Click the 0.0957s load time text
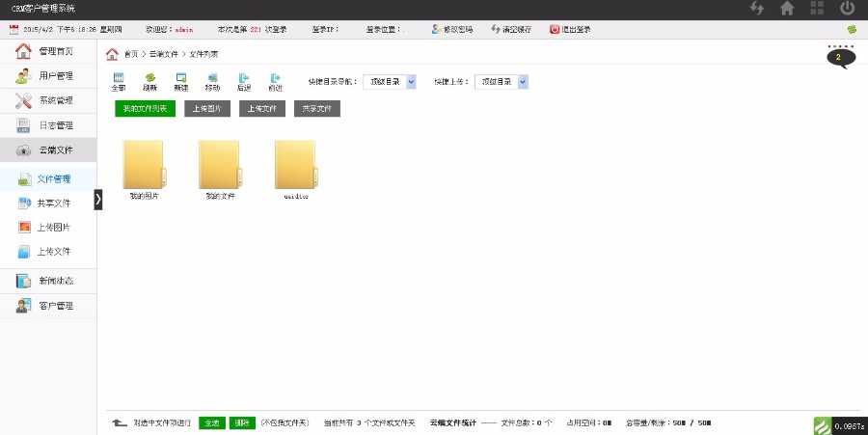The image size is (868, 435). point(850,426)
